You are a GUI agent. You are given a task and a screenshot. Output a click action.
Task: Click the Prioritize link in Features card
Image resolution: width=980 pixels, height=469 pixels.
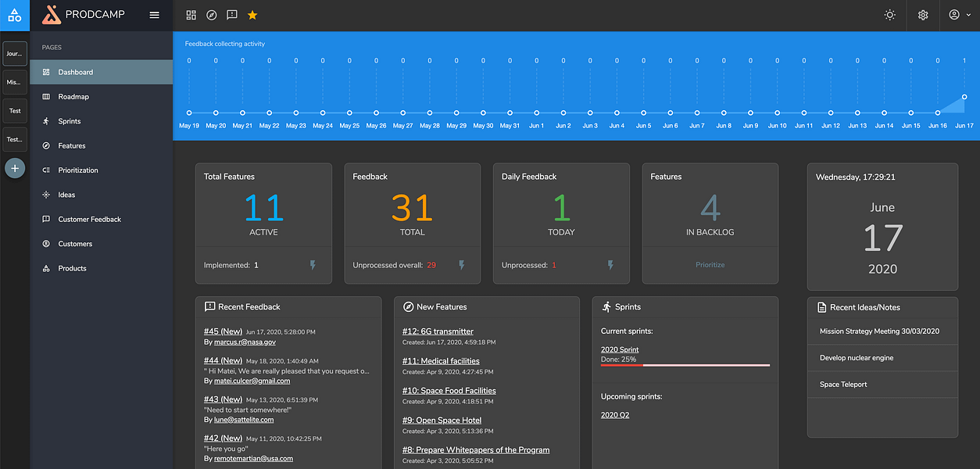[710, 265]
